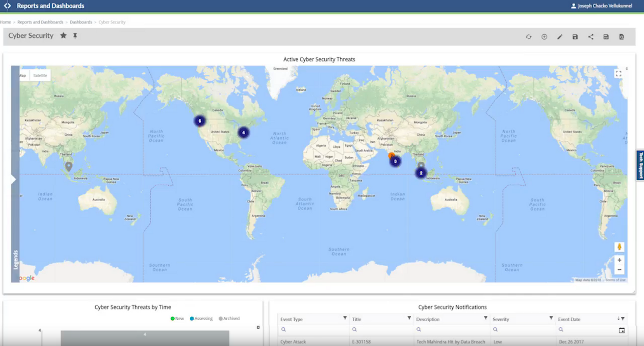
Task: Click the Street View pegman icon
Action: click(x=619, y=247)
